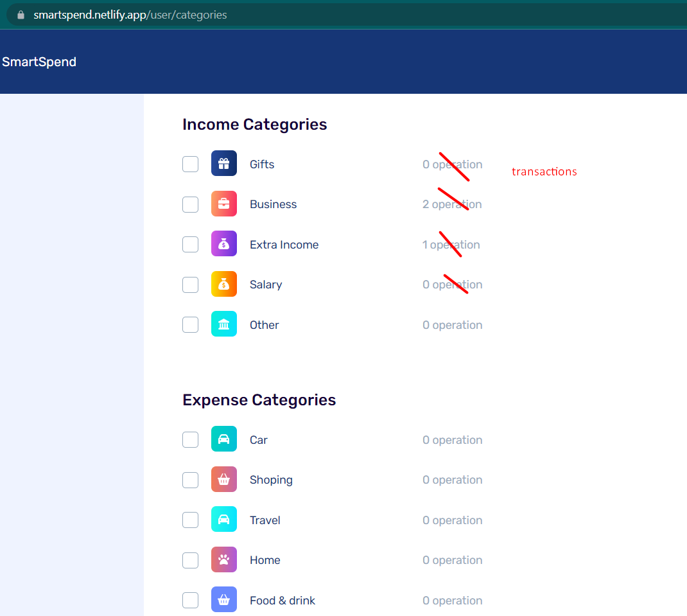Click the Gifts category gift icon

click(223, 164)
